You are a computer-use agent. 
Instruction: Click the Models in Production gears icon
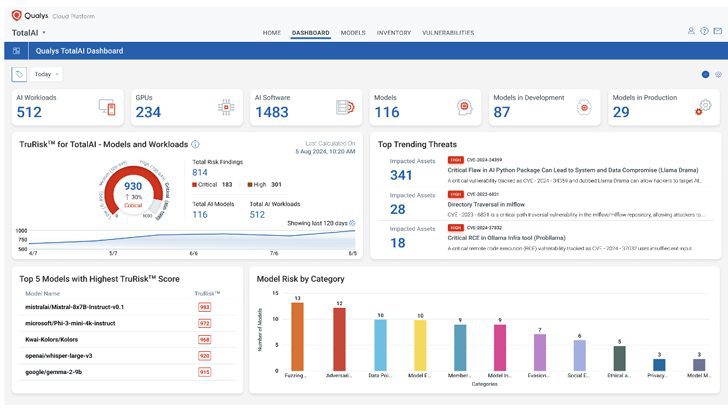pos(703,107)
